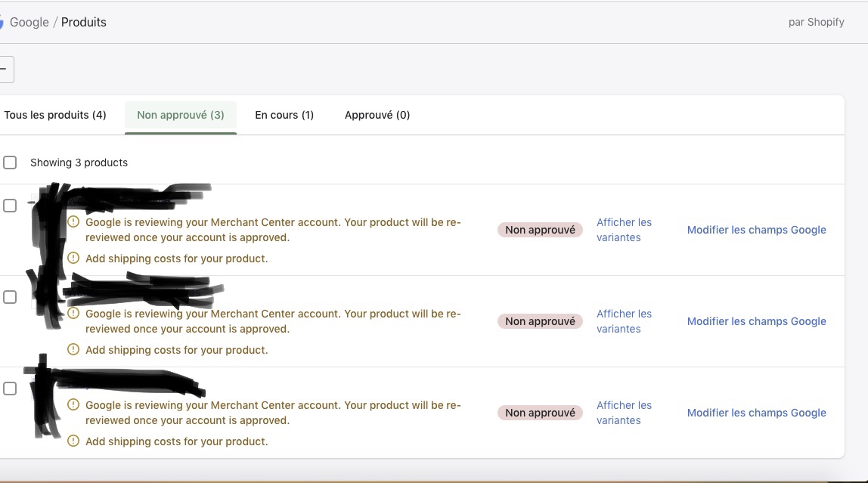Click third product's account review warning icon

(x=73, y=405)
